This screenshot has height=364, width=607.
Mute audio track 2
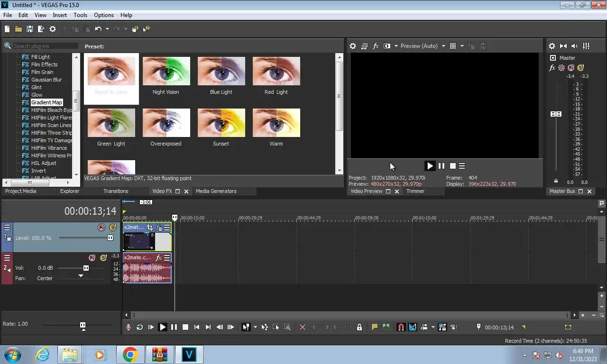pos(92,258)
